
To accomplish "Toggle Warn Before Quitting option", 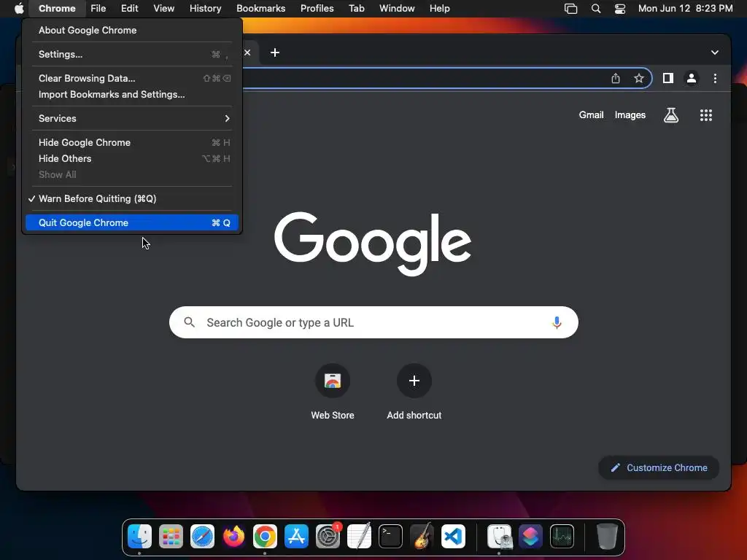I will [x=132, y=198].
